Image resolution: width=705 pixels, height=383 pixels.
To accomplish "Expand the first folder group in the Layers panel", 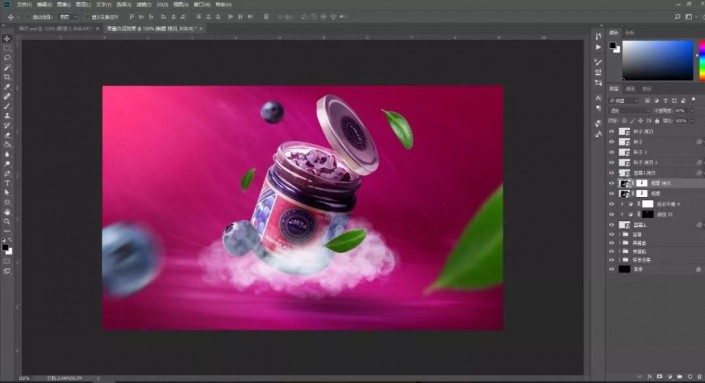I will click(x=620, y=235).
